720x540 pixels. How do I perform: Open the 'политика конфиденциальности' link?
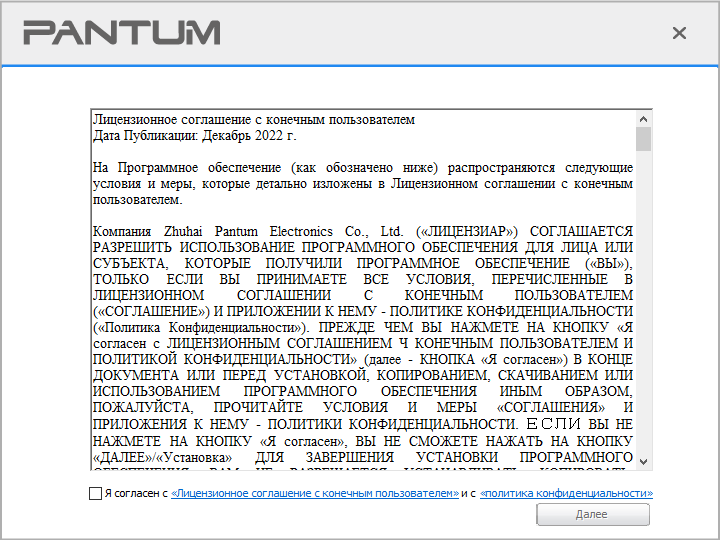click(x=566, y=494)
